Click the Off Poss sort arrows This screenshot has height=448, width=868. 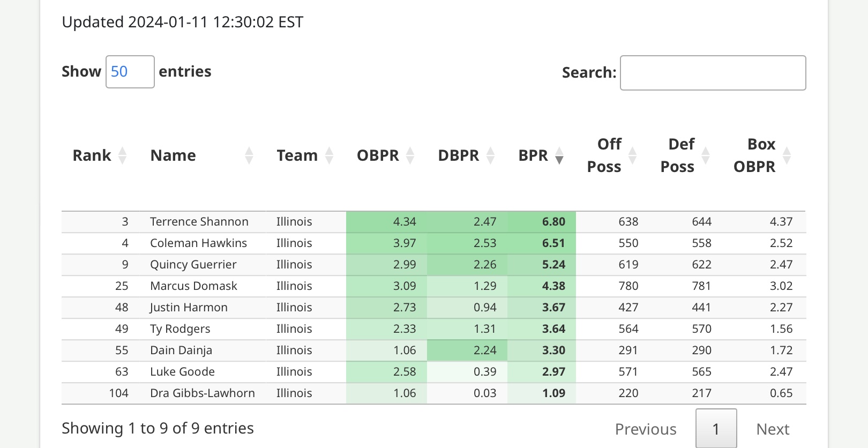(x=633, y=155)
